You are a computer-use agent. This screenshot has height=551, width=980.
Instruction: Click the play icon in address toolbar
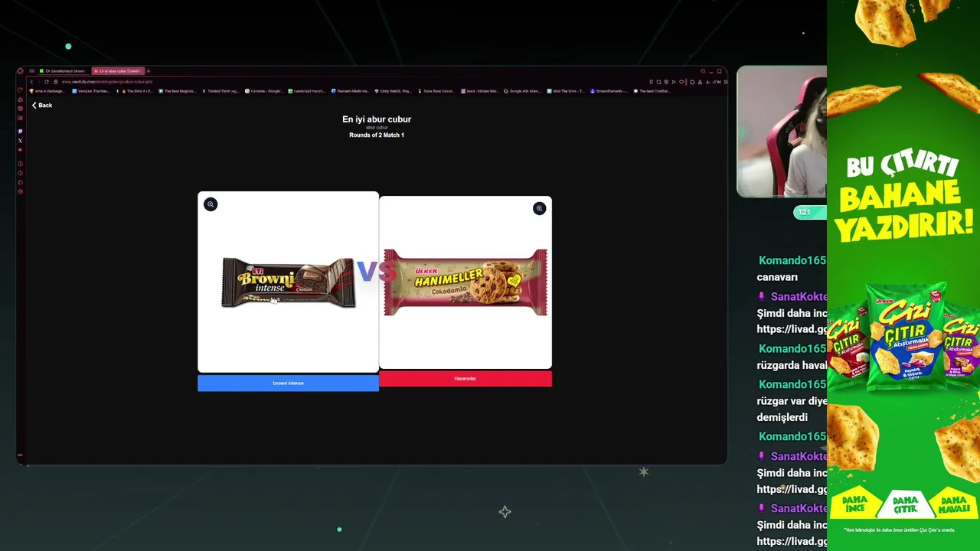point(674,82)
